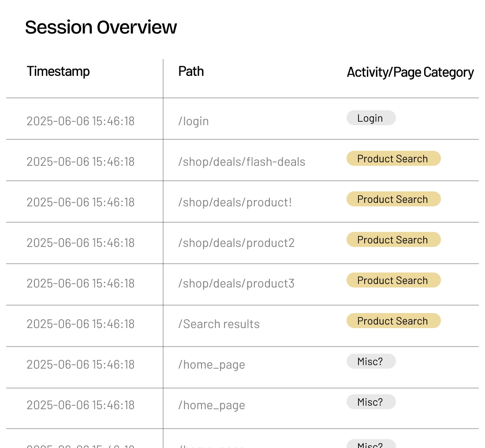The height and width of the screenshot is (448, 485).
Task: Click Product Search badge for product3 row
Action: coord(393,280)
